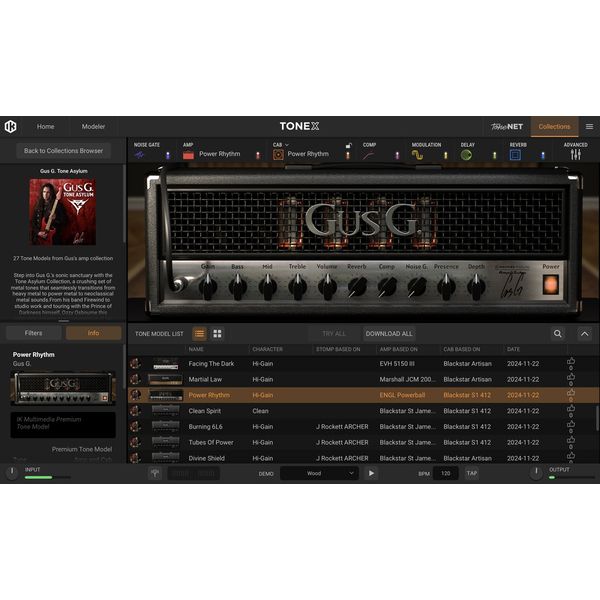Click the Facing The Dark artist avatar
This screenshot has height=600, width=600.
tap(135, 364)
